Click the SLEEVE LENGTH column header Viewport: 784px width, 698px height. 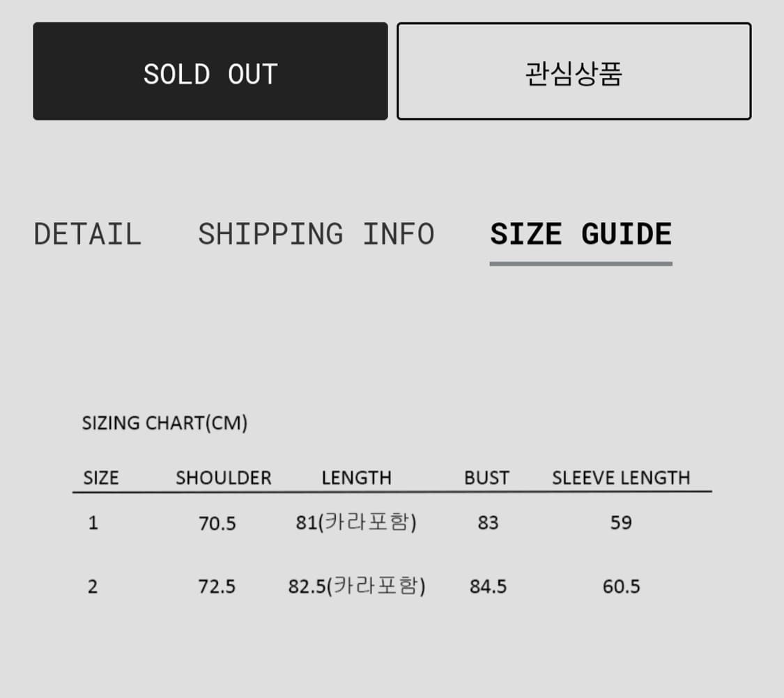click(x=621, y=478)
